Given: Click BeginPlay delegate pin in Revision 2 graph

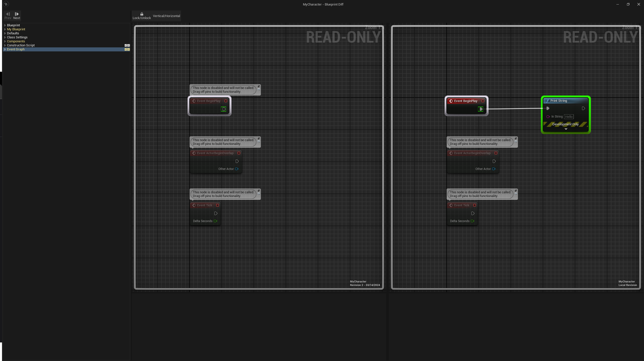Looking at the screenshot, I should point(226,101).
